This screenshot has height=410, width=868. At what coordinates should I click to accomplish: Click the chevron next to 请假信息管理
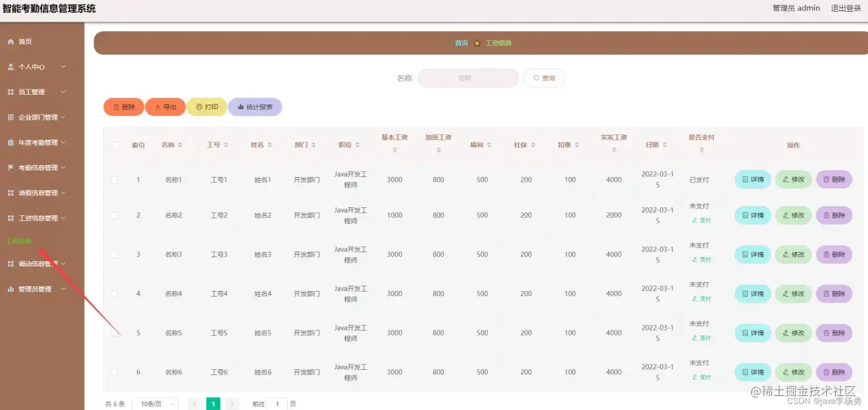coord(63,193)
